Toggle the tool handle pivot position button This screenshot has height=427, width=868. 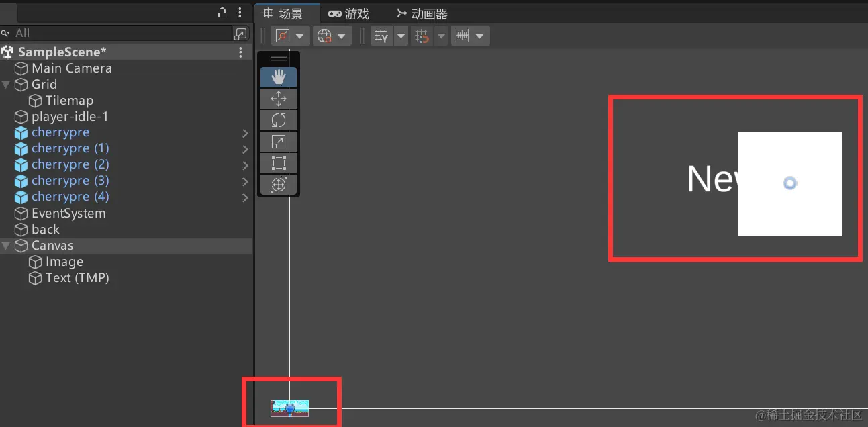pyautogui.click(x=283, y=36)
